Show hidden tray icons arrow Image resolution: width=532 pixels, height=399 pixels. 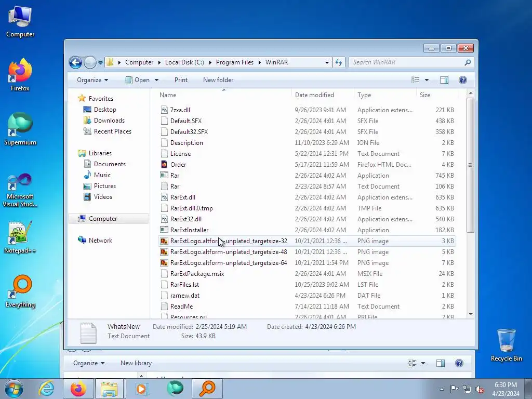pos(442,389)
